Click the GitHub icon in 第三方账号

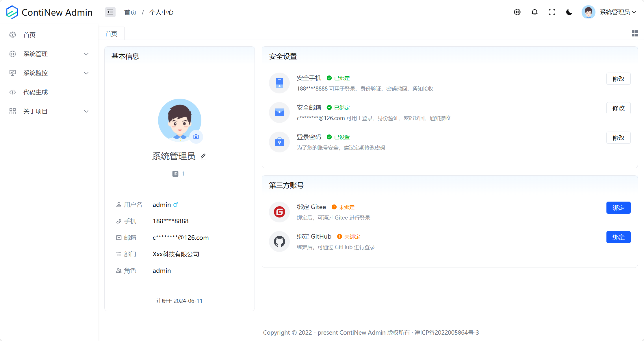(x=279, y=241)
